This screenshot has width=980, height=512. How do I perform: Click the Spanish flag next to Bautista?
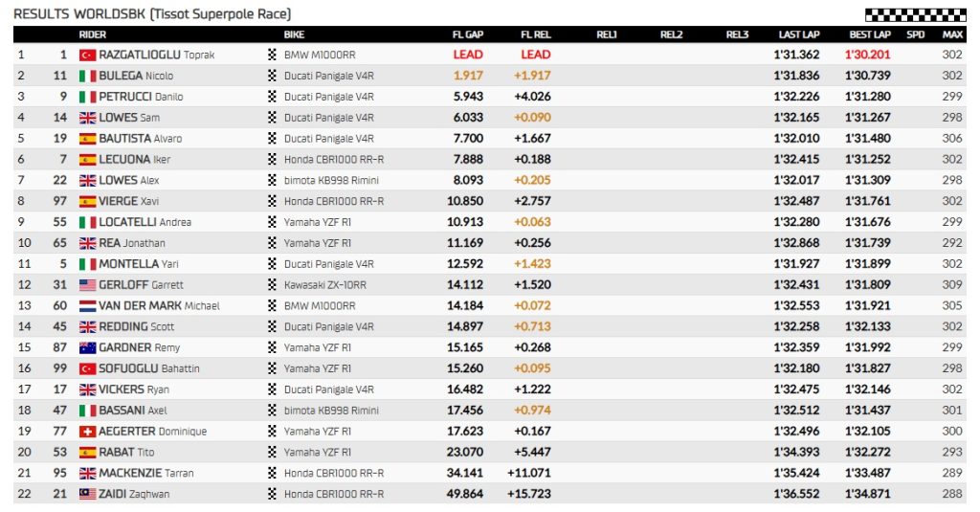coord(87,138)
